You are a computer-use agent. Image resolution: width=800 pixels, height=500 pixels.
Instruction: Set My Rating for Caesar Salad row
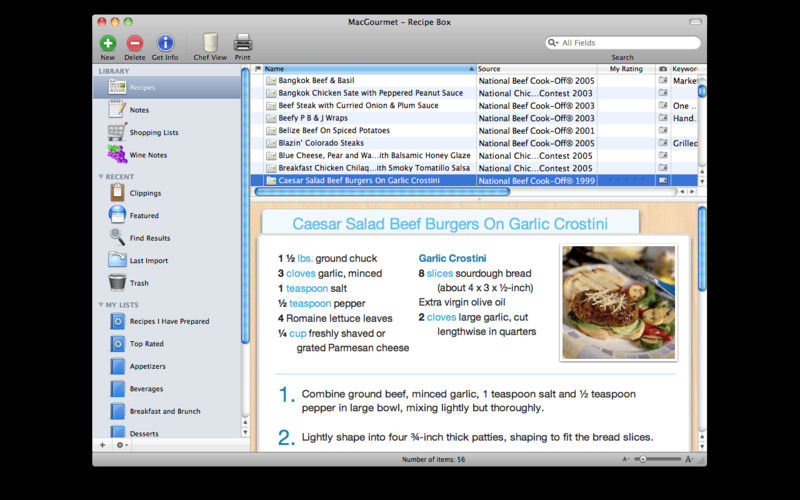[627, 180]
